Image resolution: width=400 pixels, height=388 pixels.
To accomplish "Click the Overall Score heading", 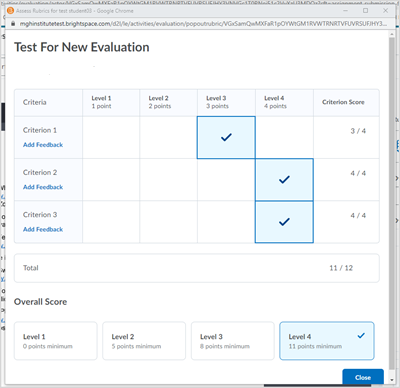I will (40, 302).
